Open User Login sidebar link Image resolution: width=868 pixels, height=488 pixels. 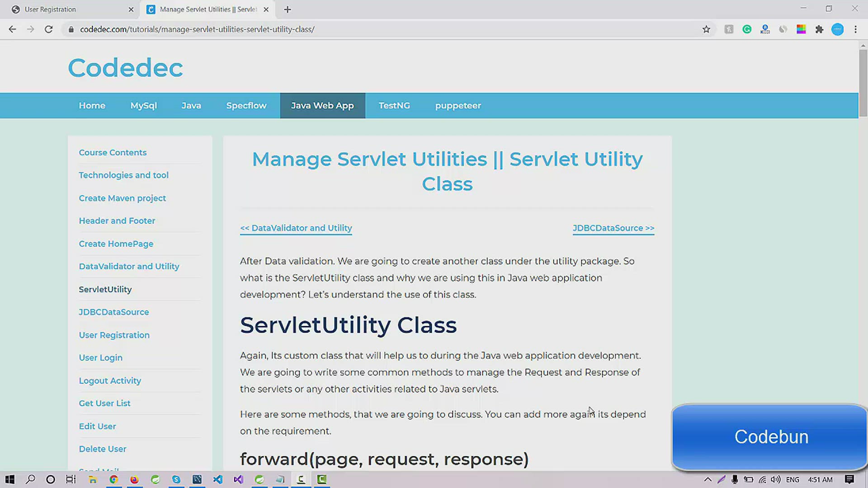tap(100, 358)
